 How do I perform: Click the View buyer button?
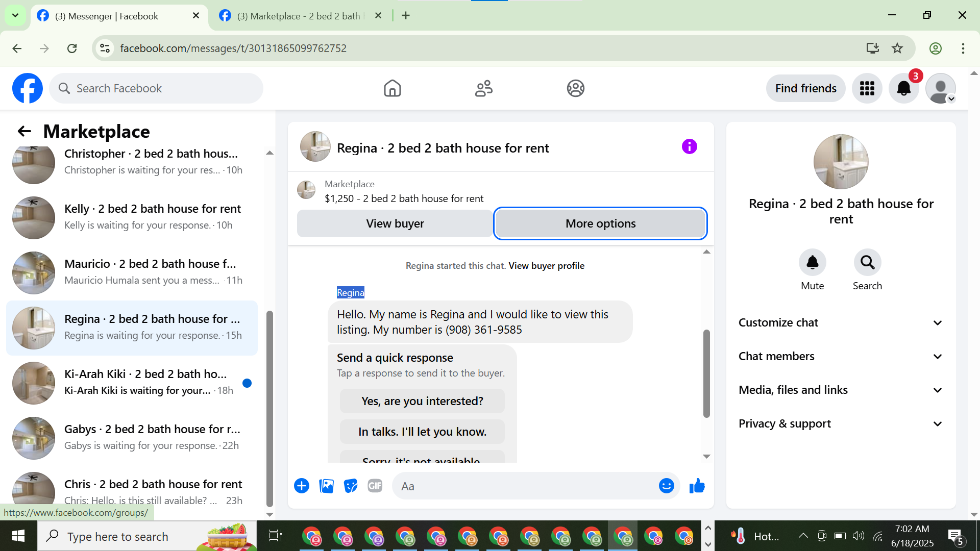[x=395, y=223]
